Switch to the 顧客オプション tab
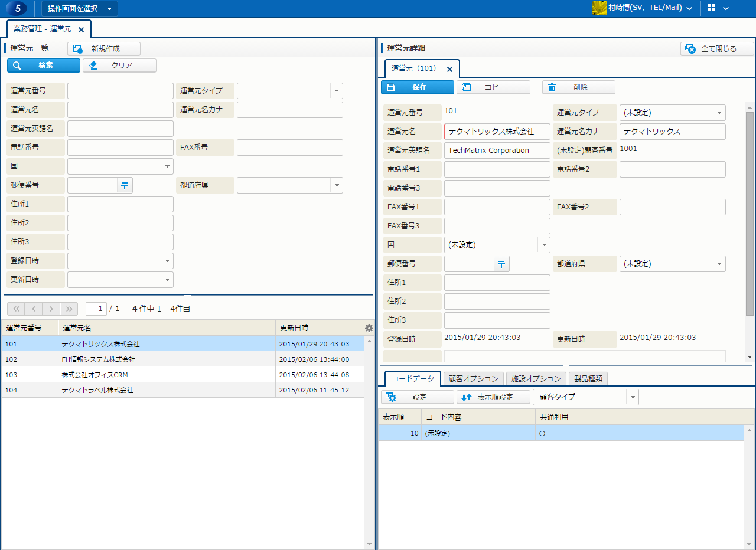Viewport: 756px width, 550px height. [474, 379]
